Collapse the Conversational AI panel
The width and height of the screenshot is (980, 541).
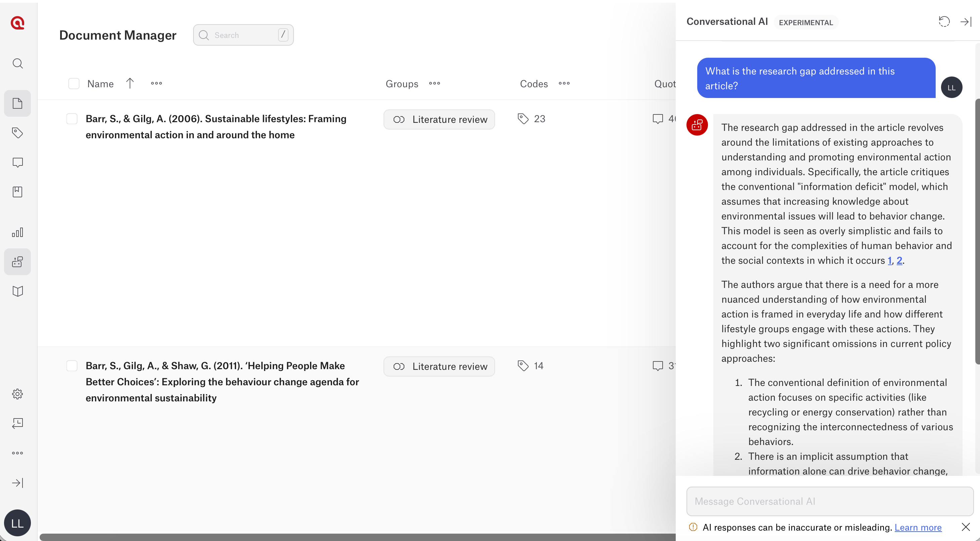(x=966, y=22)
